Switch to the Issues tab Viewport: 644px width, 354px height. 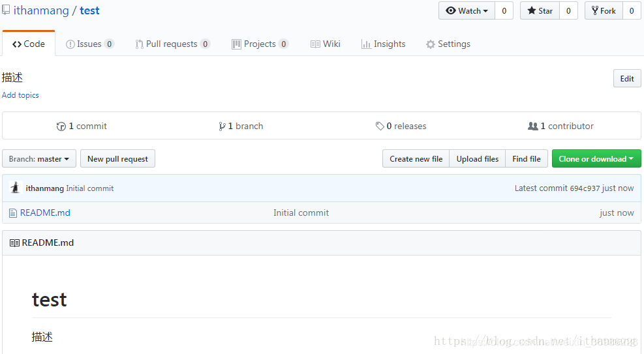[90, 44]
